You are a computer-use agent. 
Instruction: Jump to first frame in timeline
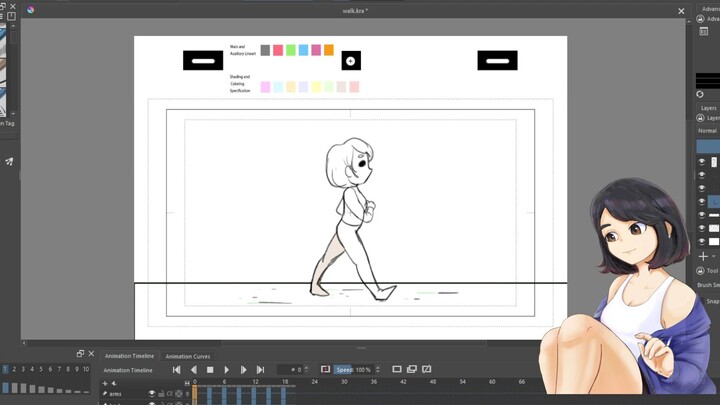[x=176, y=370]
